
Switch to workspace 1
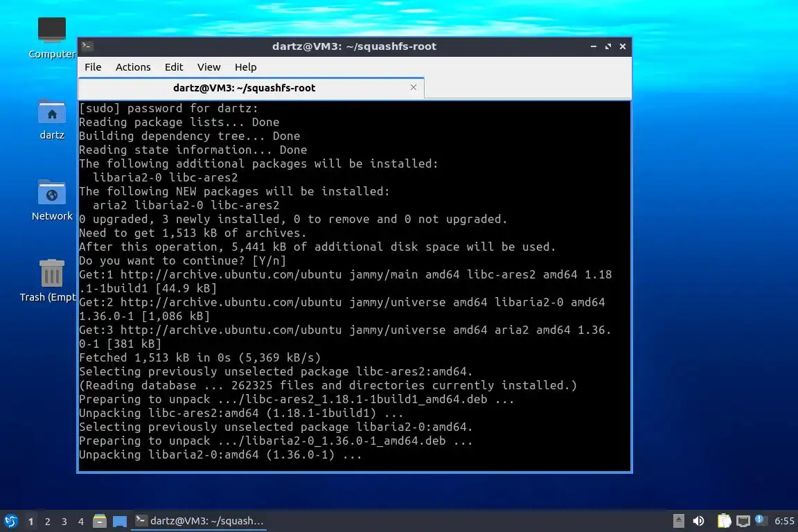click(30, 522)
